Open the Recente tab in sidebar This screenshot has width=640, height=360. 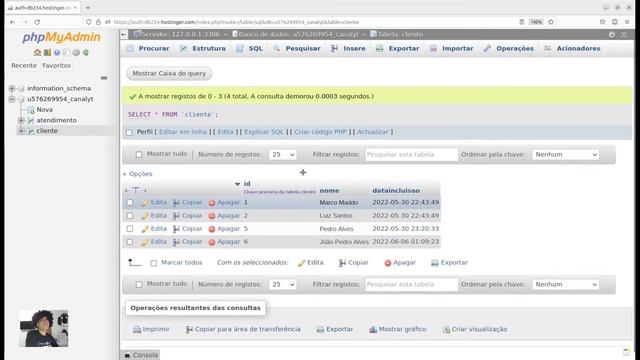pyautogui.click(x=24, y=65)
